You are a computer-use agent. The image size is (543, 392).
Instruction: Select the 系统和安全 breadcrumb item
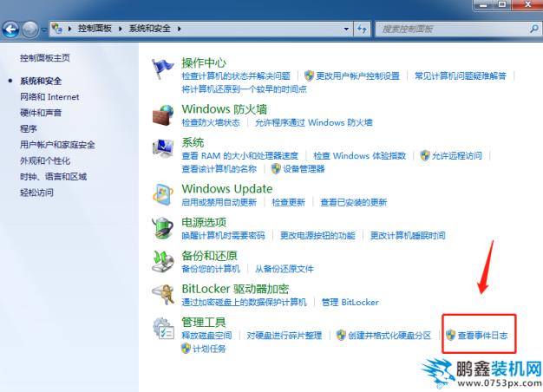(x=149, y=29)
